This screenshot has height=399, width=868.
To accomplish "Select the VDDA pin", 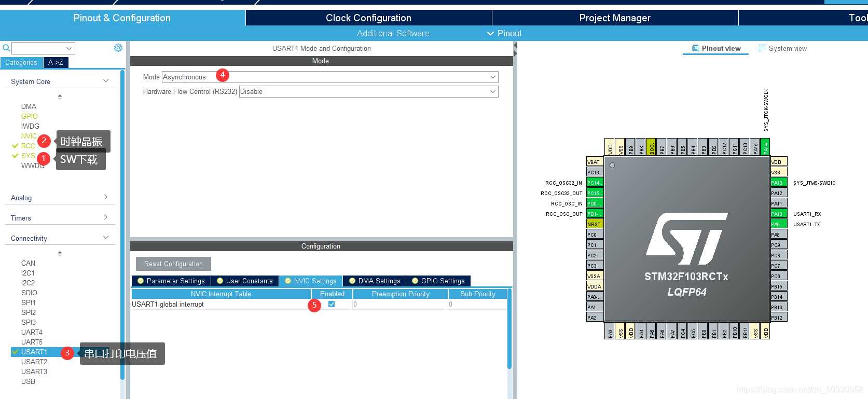I will click(x=595, y=286).
